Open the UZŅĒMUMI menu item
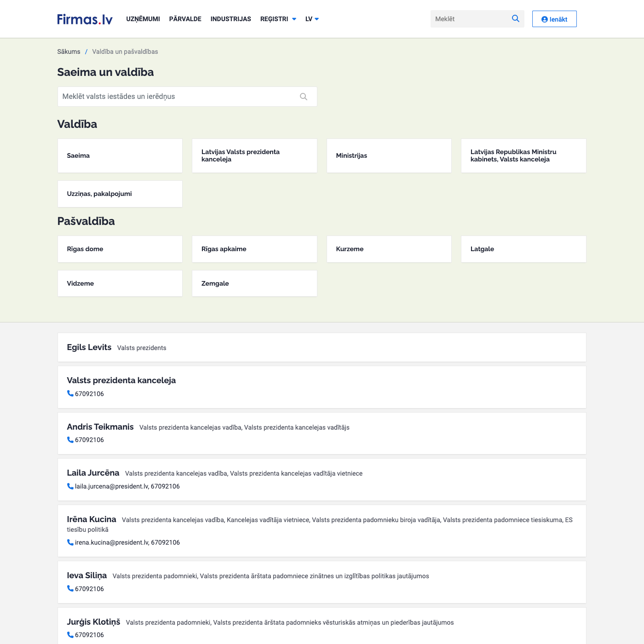644x644 pixels. (x=143, y=19)
